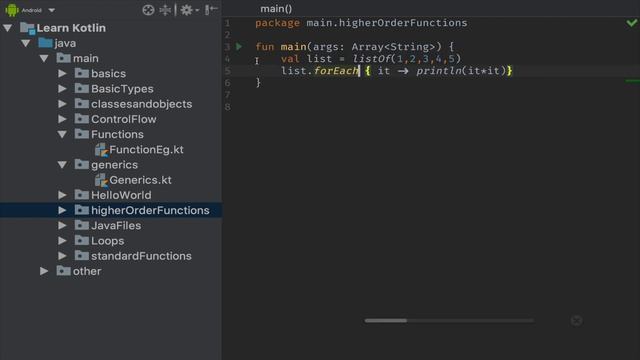Click the scroll from source target icon
The width and height of the screenshot is (640, 360).
click(148, 10)
